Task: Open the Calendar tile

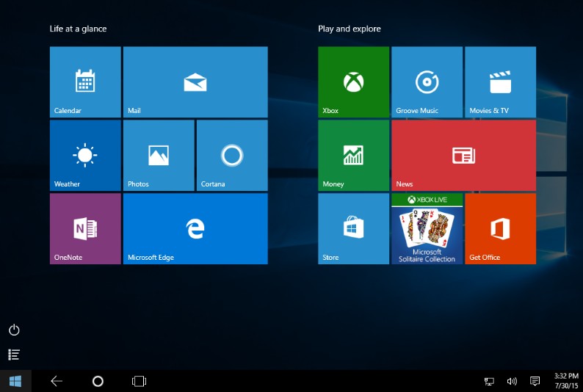Action: 85,81
